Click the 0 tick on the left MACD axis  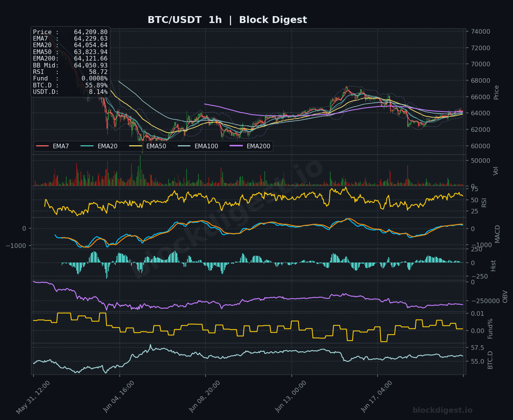[x=25, y=228]
